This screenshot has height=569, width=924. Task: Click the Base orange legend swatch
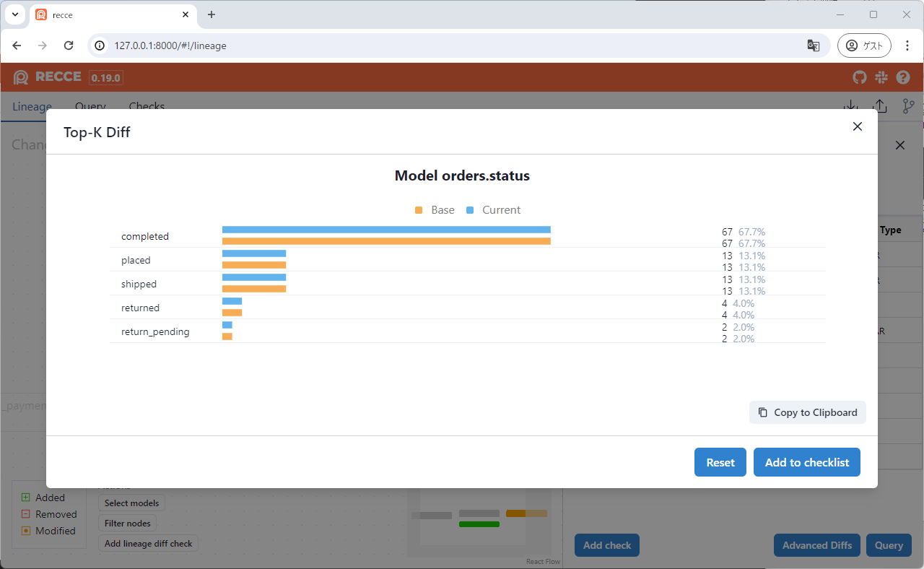point(419,210)
